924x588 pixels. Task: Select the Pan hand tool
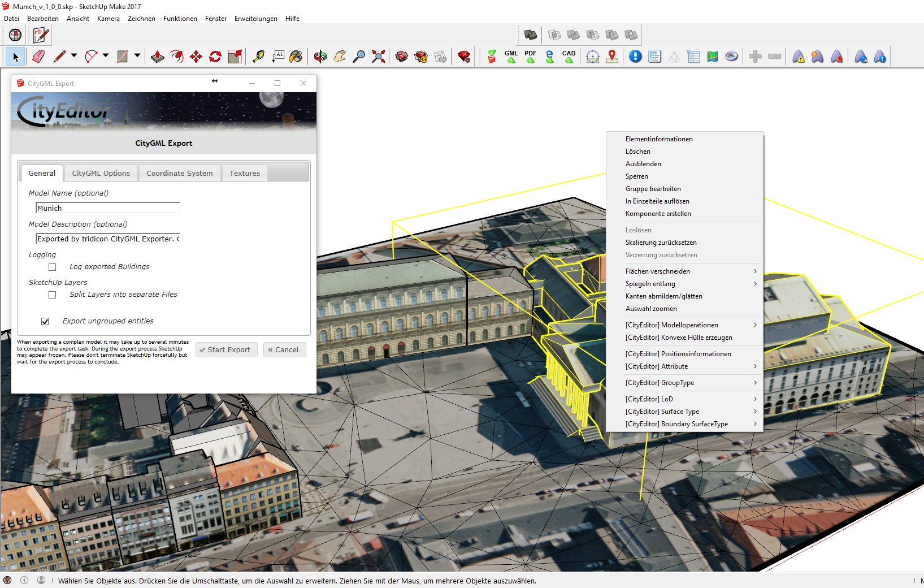point(340,57)
